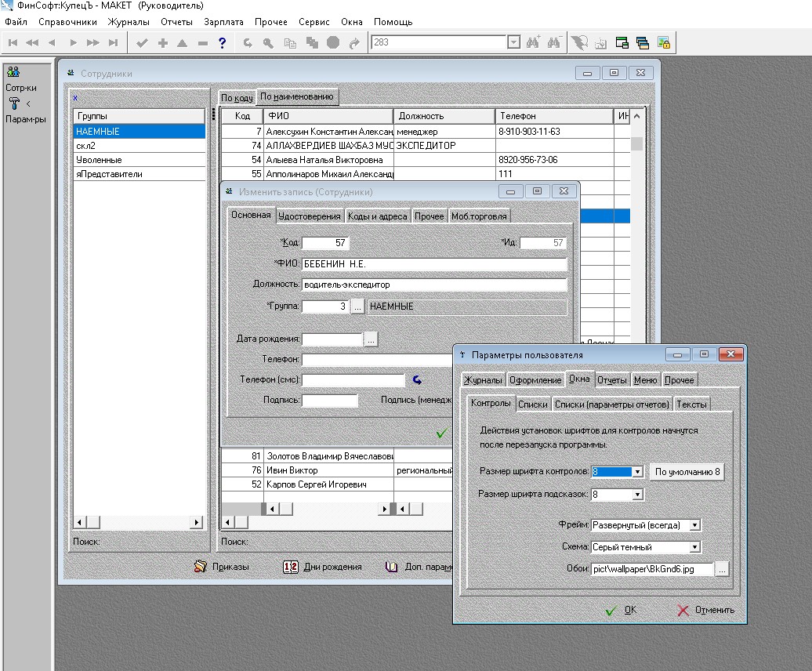The height and width of the screenshot is (671, 812).
Task: Click right arrow of Группы horizontal scrollbar
Action: [198, 522]
